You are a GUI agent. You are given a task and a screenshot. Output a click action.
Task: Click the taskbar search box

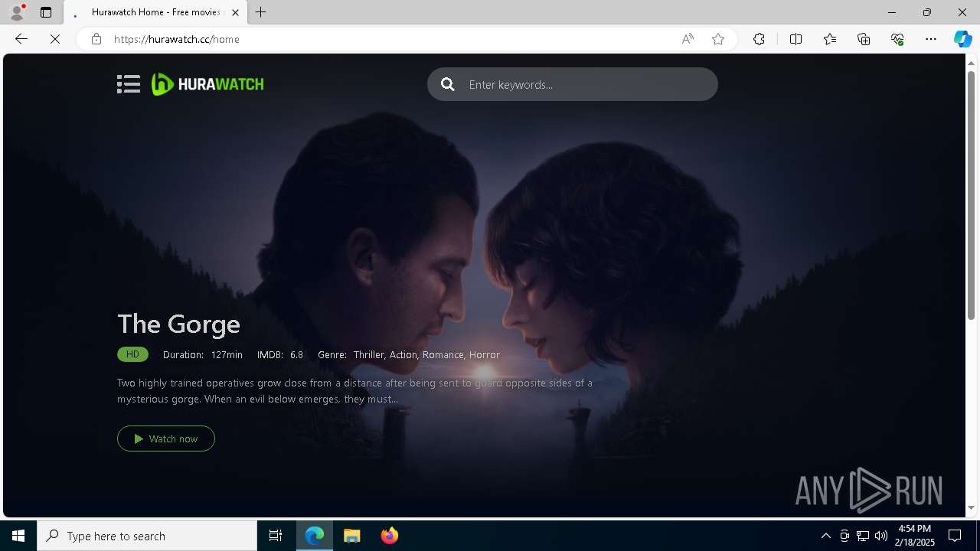[147, 536]
